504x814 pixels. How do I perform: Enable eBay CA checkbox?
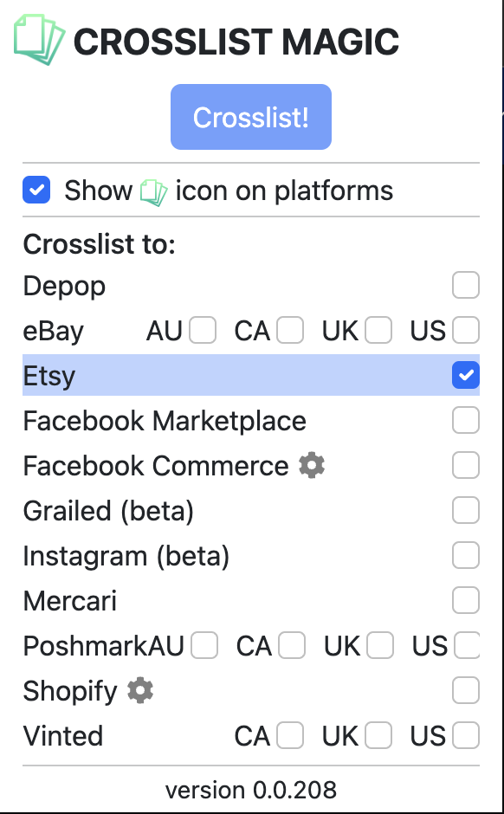point(289,330)
